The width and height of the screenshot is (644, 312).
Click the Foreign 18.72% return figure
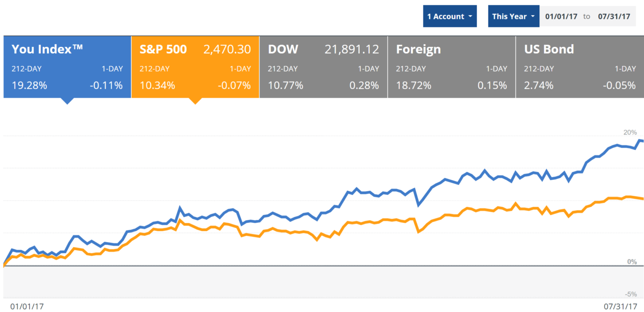[414, 86]
